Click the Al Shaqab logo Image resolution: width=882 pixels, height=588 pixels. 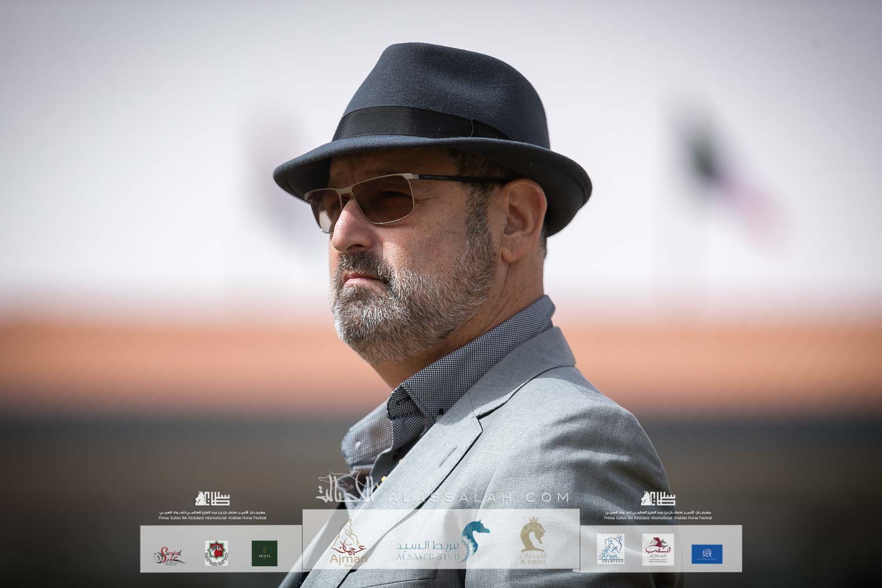[x=657, y=550]
